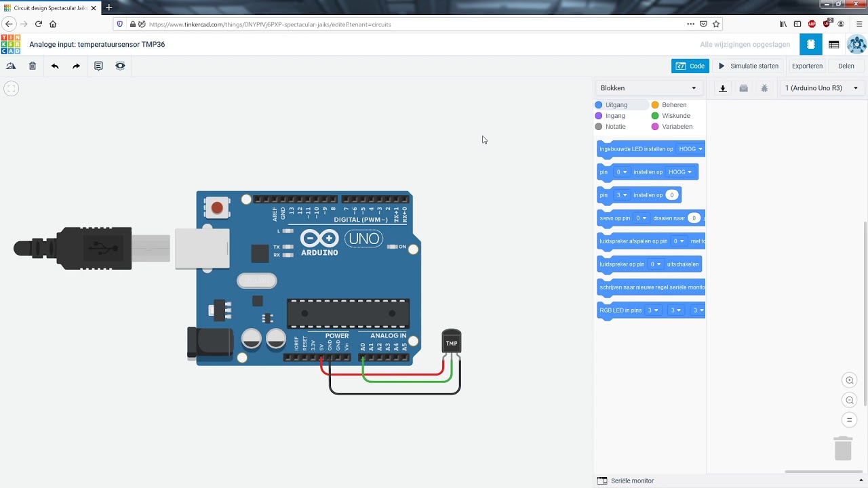Open the pin dropdown in 'luidspreker afspelen op pin'

[x=678, y=241]
